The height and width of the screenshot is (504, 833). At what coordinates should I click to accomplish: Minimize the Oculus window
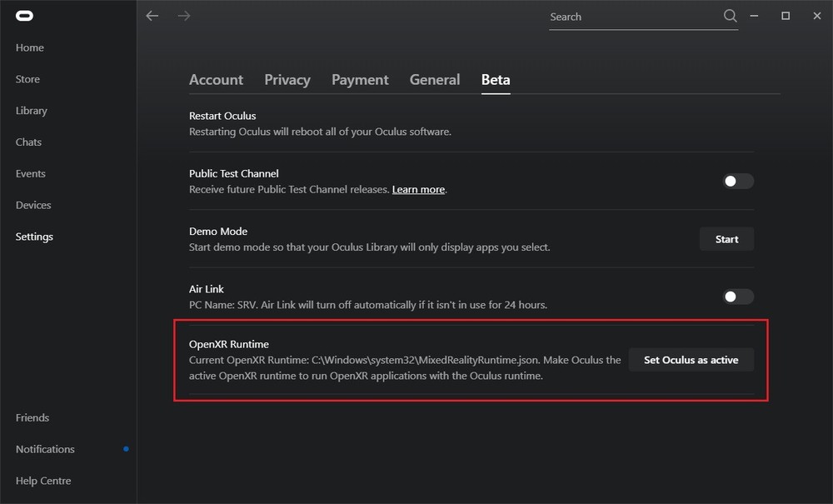[754, 16]
